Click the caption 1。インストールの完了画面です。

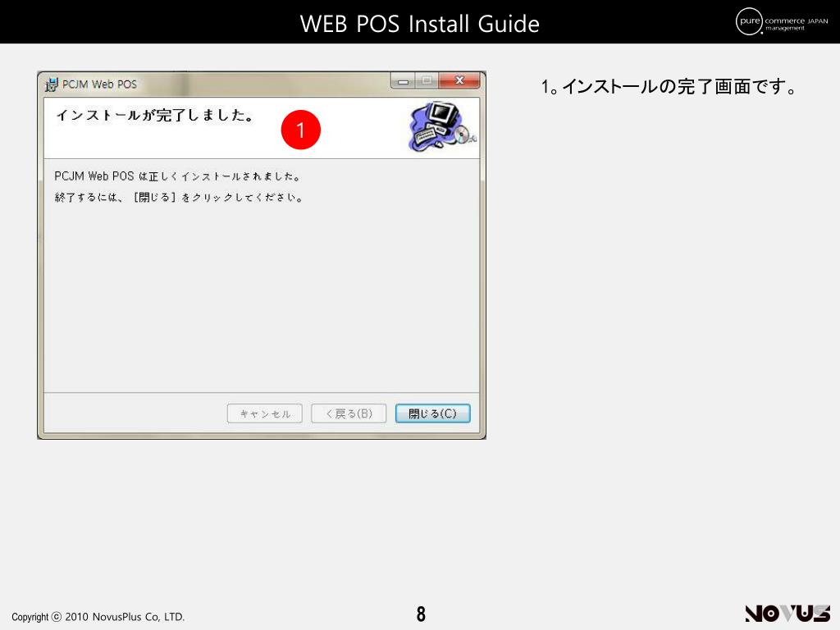(669, 86)
